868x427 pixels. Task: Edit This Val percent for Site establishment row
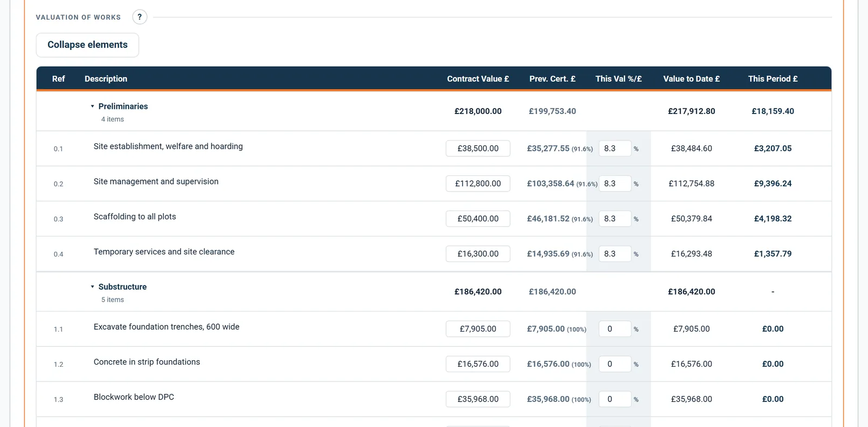pyautogui.click(x=615, y=148)
